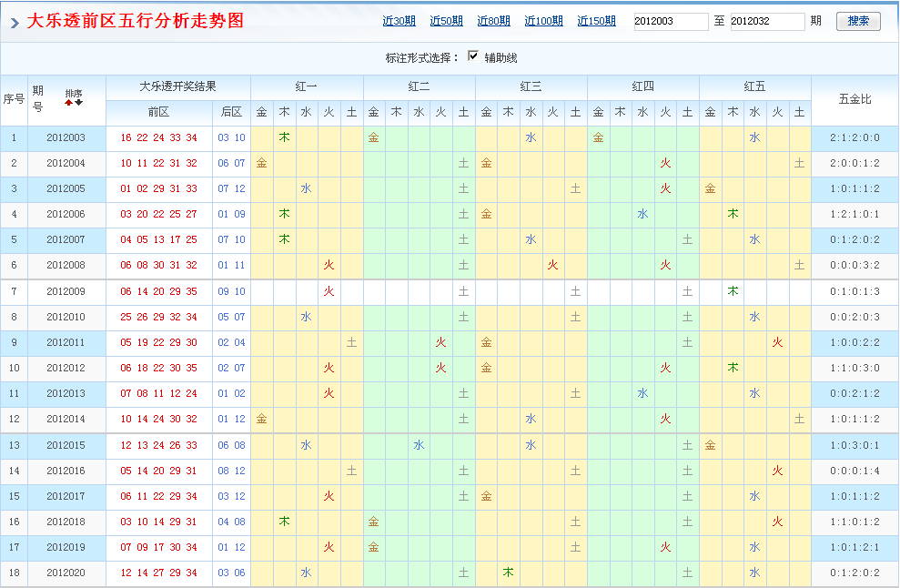Open the 近50期 link
Viewport: 900px width, 588px height.
[x=446, y=21]
